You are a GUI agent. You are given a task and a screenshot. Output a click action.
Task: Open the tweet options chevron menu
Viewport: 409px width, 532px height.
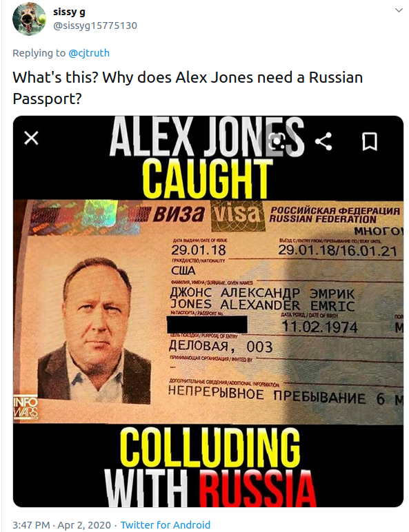pyautogui.click(x=399, y=10)
